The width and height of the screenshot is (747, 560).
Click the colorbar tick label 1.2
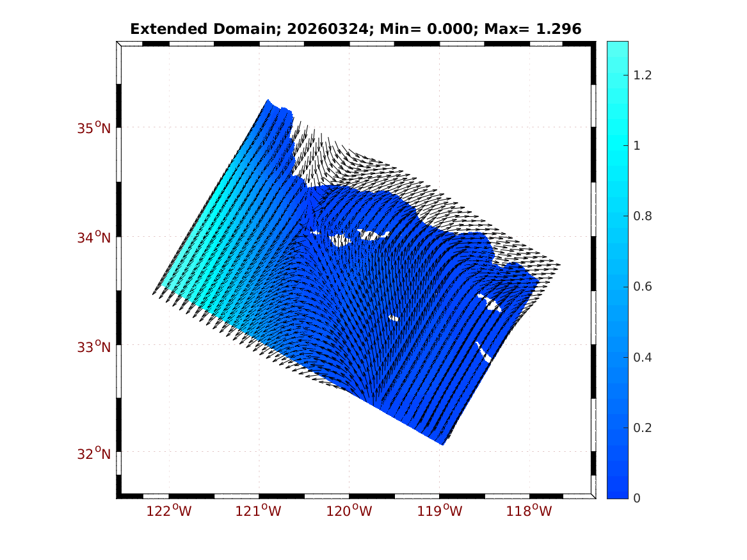(x=643, y=76)
